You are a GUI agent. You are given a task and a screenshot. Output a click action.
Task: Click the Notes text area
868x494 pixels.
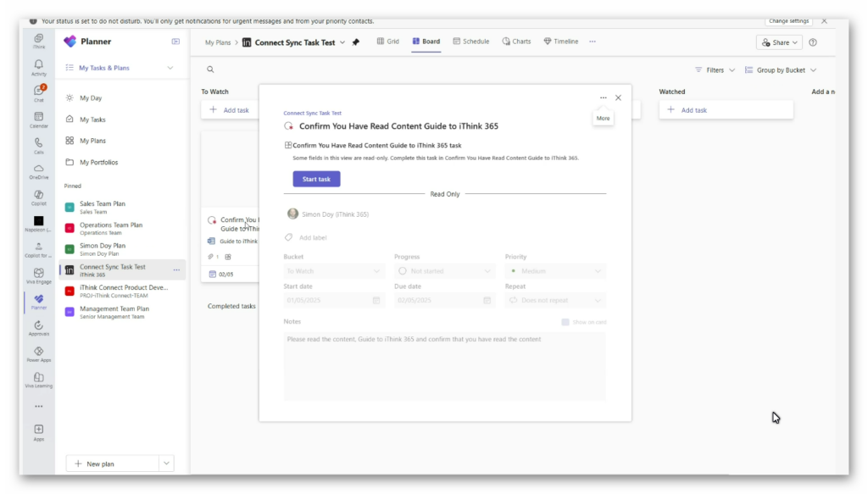tap(444, 366)
